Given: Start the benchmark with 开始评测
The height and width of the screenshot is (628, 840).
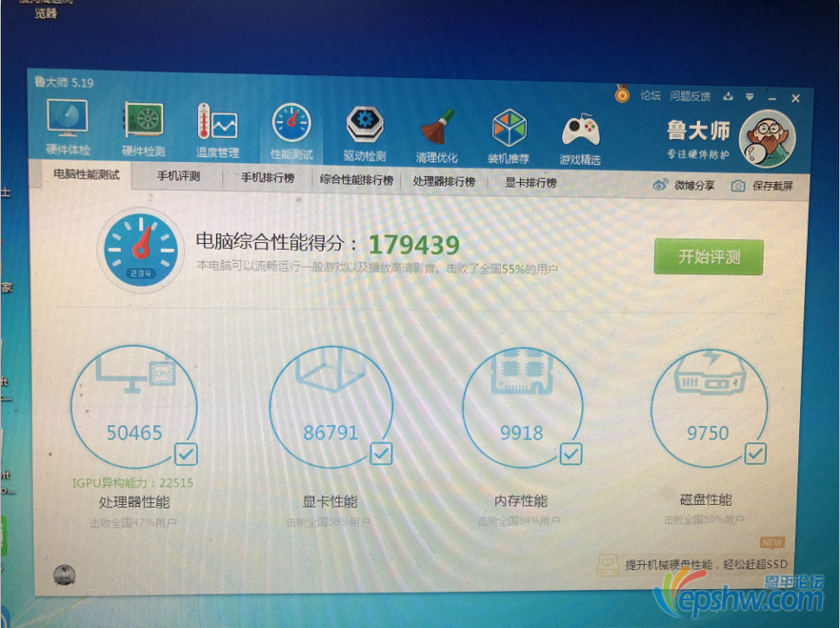Looking at the screenshot, I should (709, 256).
